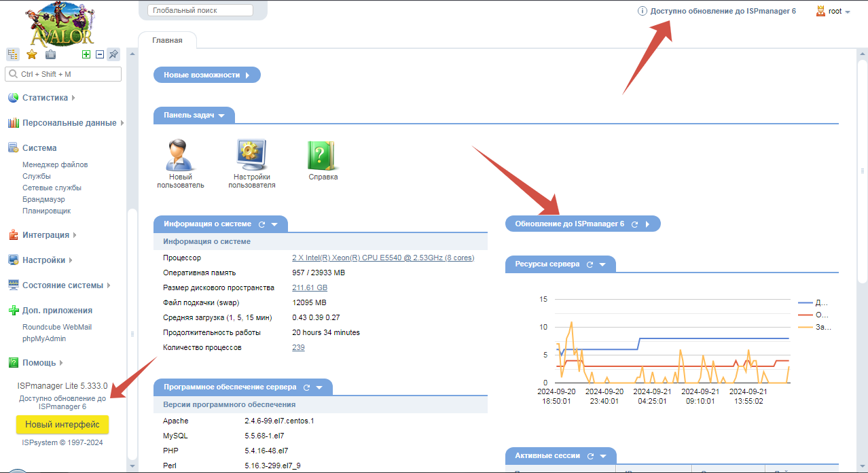The height and width of the screenshot is (473, 868).
Task: Show favorites via the star icon
Action: [x=31, y=54]
